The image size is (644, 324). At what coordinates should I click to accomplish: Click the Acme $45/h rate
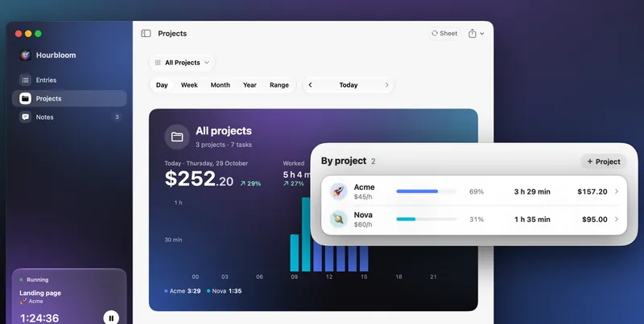coord(363,197)
